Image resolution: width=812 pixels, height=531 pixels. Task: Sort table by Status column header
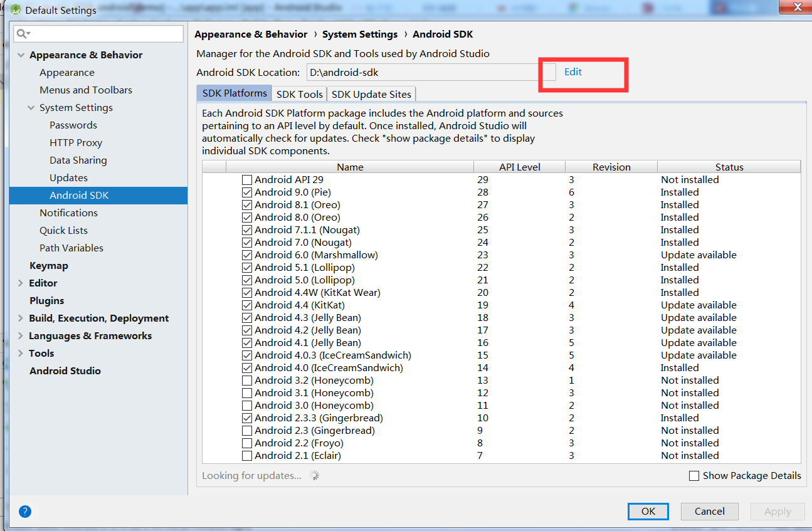[x=729, y=167]
